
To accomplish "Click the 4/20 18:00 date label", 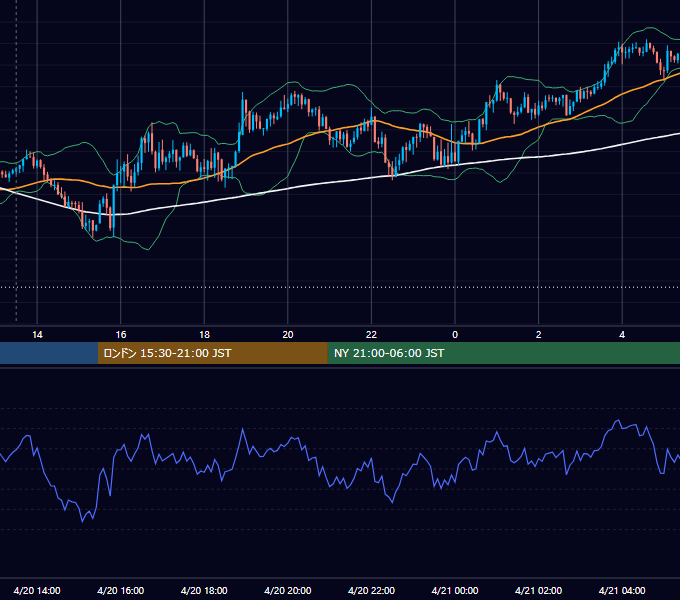I will 204,590.
